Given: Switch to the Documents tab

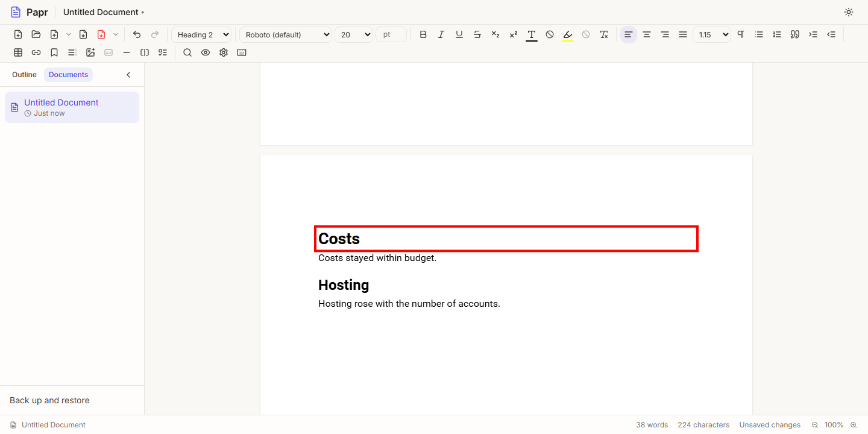Looking at the screenshot, I should (x=69, y=75).
